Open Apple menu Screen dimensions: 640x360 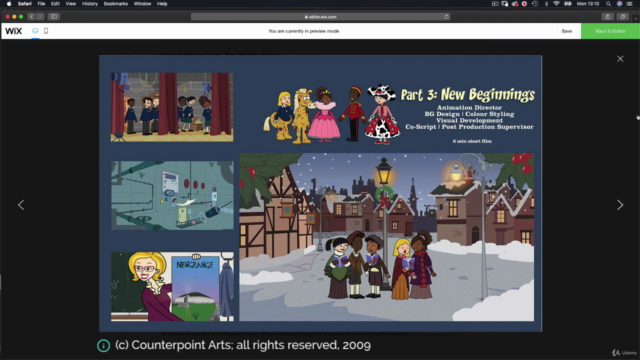9,4
